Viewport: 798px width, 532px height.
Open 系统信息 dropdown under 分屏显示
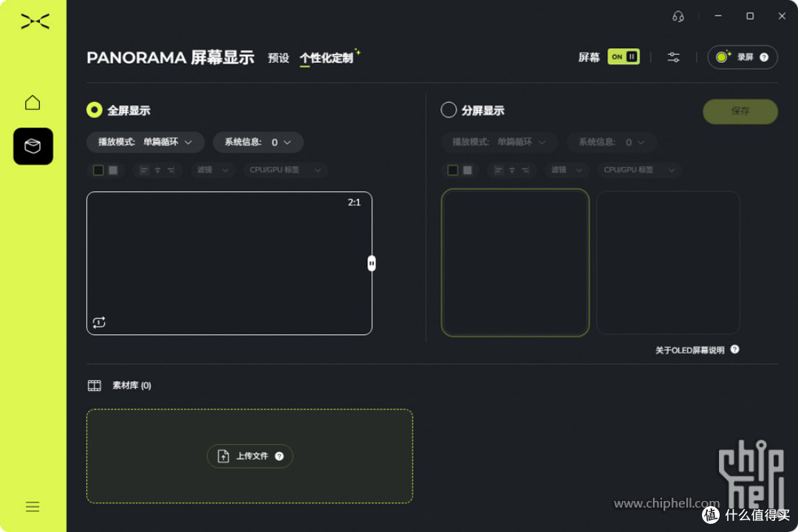tap(612, 142)
